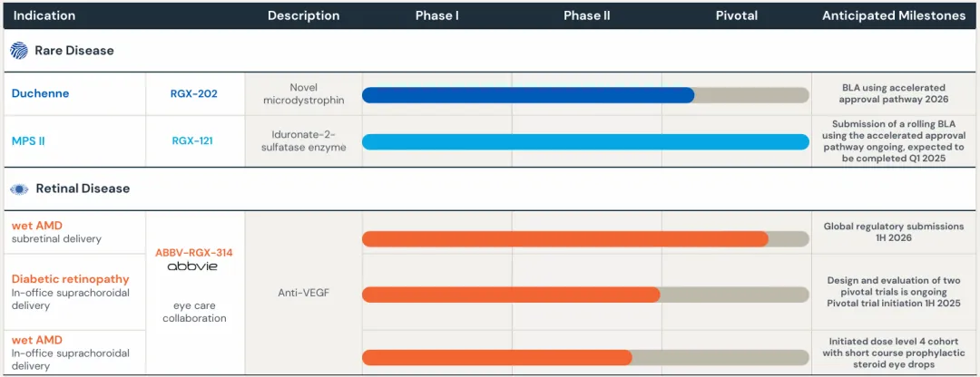Click the light blue RGX-121 progress bar

pos(584,141)
